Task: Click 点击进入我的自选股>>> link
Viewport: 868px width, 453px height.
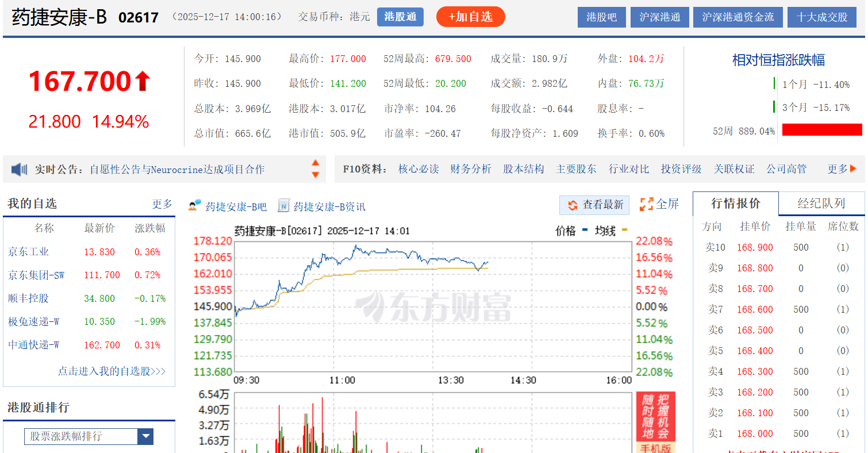Action: [x=112, y=371]
